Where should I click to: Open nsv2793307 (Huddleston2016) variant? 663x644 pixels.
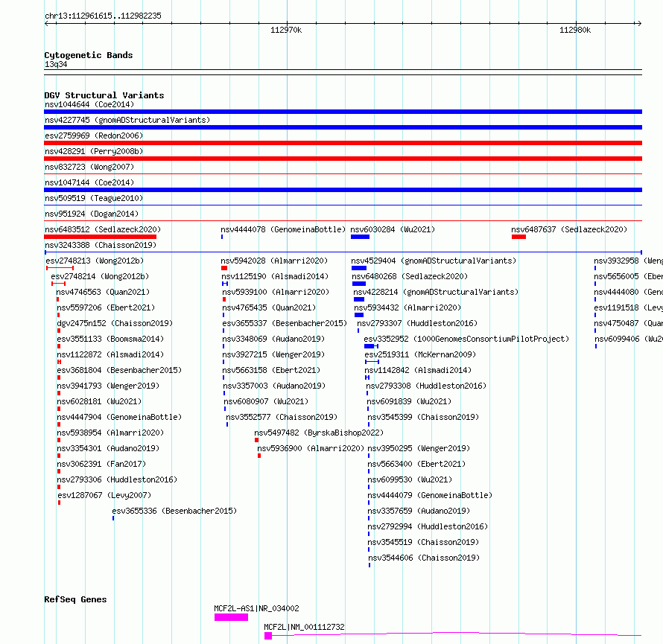[x=417, y=323]
